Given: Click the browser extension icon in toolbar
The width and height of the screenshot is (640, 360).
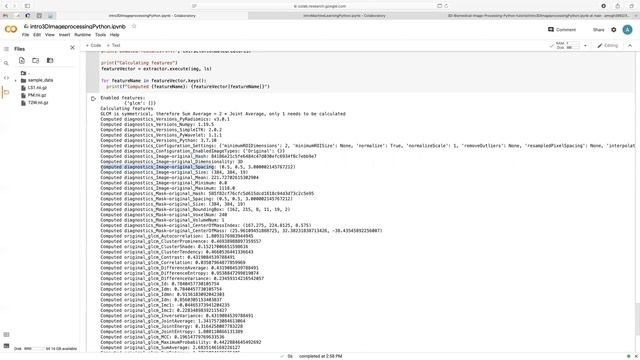Looking at the screenshot, I should click(603, 6).
